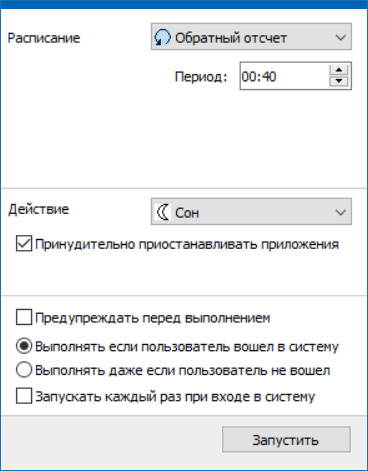Expand the Действие combo box chevron

click(340, 212)
